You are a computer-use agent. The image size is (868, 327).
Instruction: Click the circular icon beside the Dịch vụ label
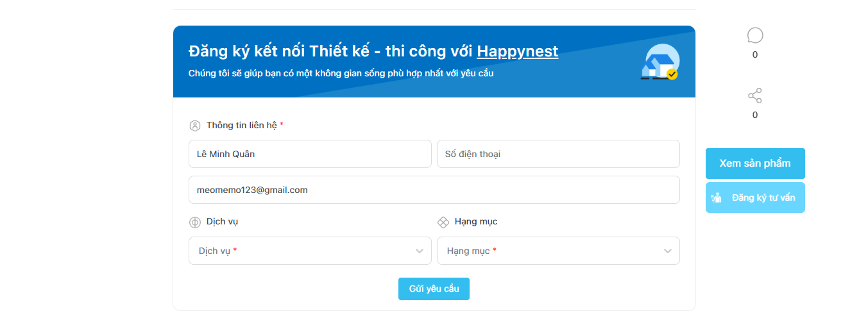(195, 222)
